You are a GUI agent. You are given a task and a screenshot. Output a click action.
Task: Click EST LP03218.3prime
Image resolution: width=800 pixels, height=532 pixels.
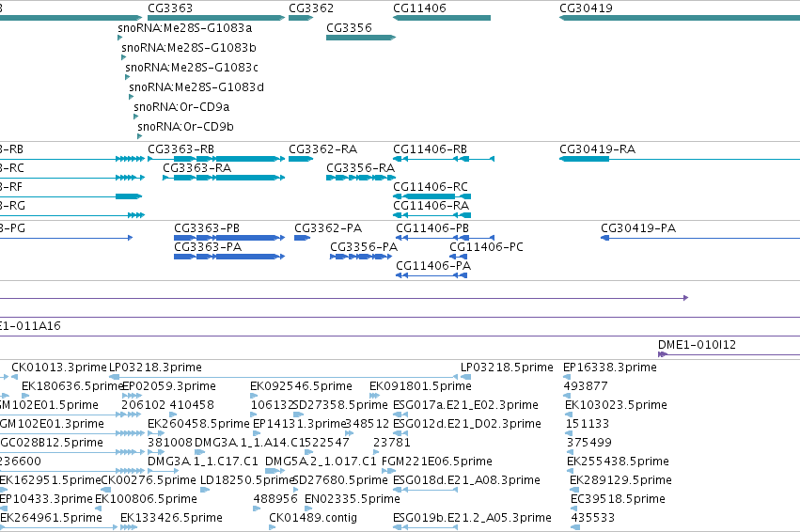point(156,368)
